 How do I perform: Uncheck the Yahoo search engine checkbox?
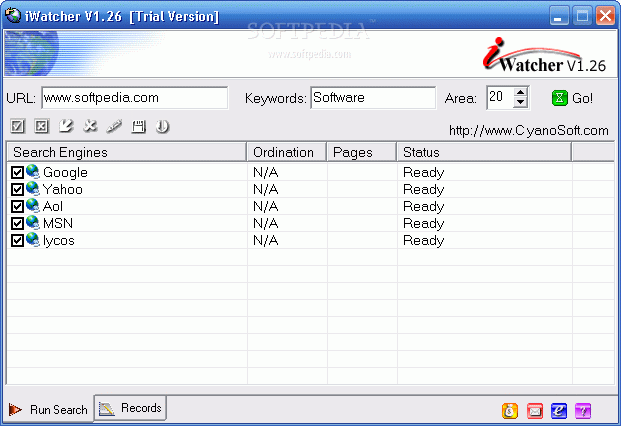[x=17, y=190]
